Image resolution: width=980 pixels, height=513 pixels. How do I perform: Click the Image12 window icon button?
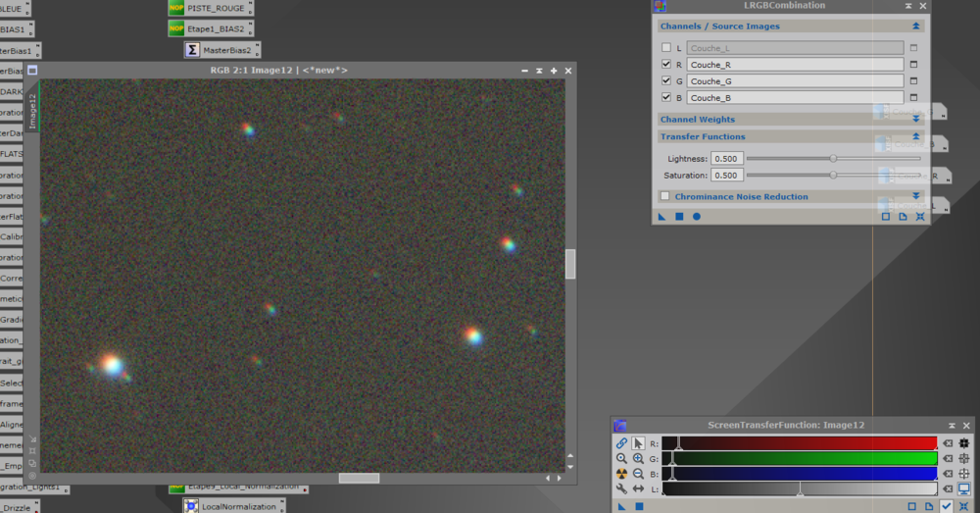pos(32,70)
